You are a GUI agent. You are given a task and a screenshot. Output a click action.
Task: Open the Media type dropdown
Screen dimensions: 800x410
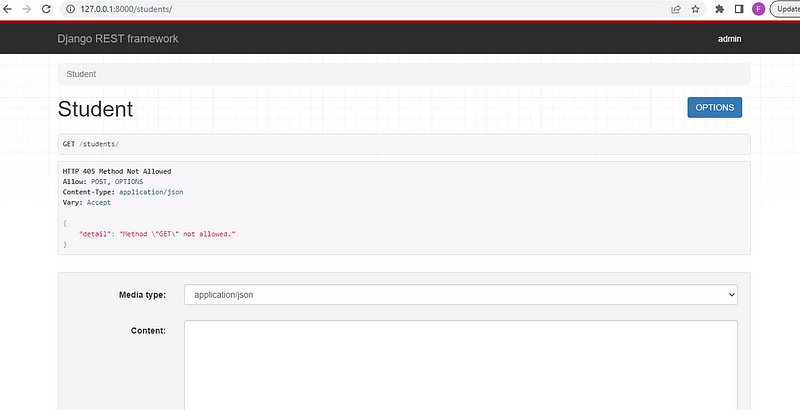(461, 295)
